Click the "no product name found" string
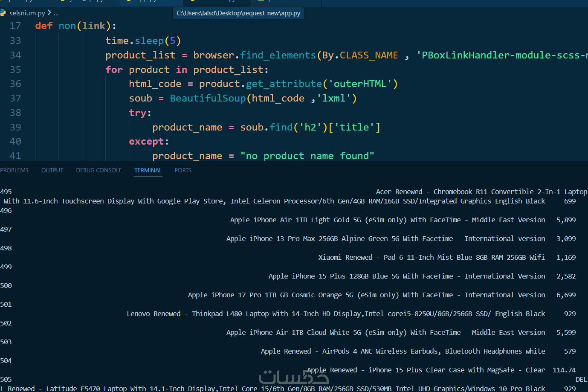The image size is (588, 392). 307,156
